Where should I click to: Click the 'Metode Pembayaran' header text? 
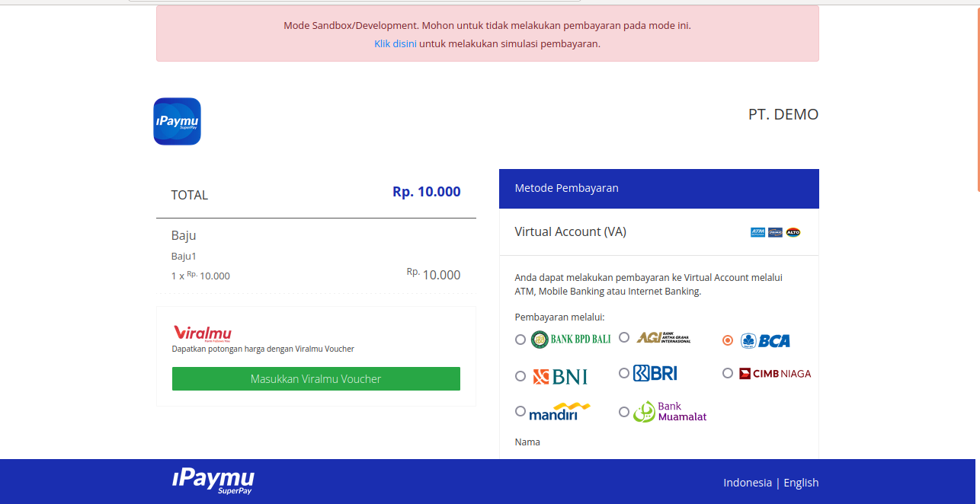pyautogui.click(x=567, y=188)
